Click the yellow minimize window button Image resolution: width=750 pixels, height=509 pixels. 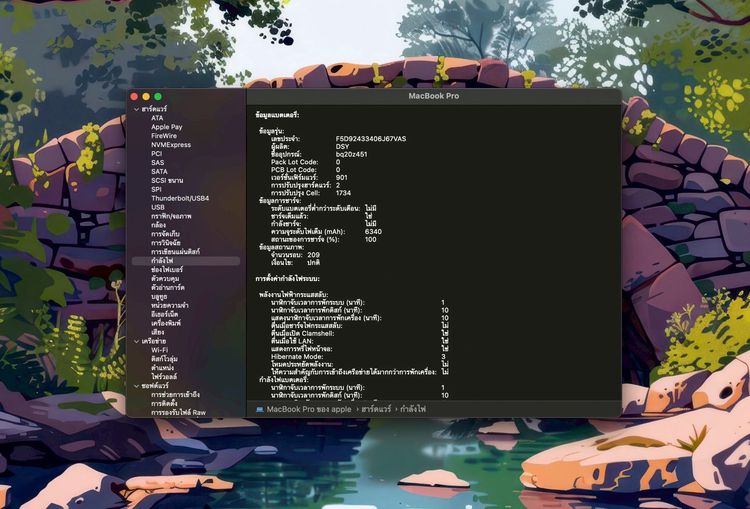146,96
